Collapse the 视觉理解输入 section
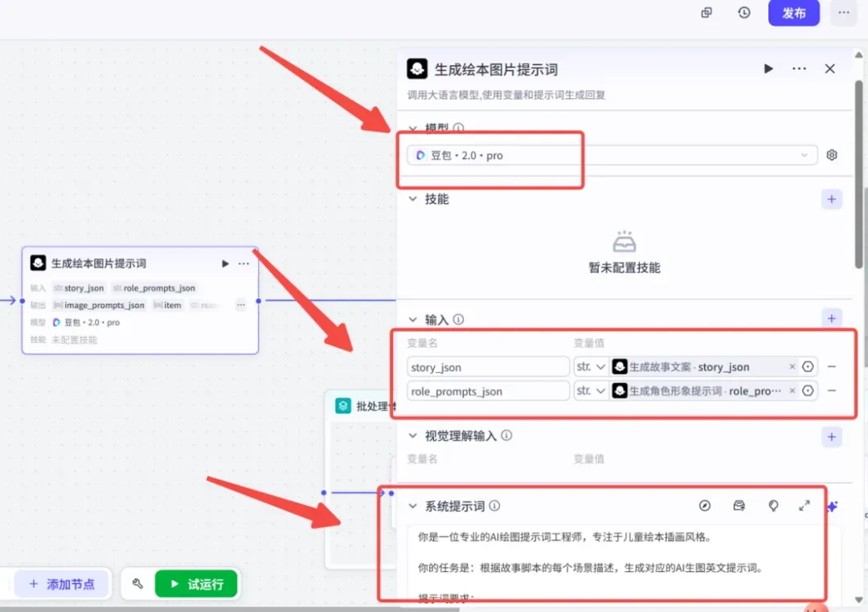Viewport: 868px width, 612px height. click(413, 436)
